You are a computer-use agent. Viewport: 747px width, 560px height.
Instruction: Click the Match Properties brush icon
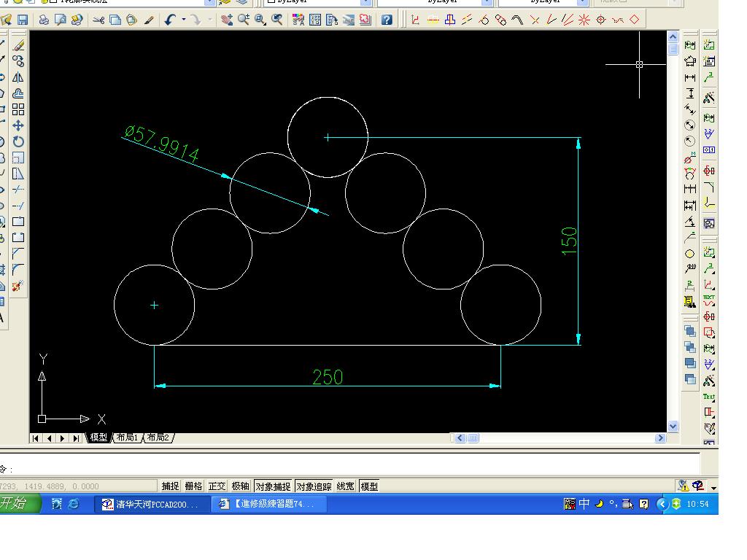click(149, 20)
